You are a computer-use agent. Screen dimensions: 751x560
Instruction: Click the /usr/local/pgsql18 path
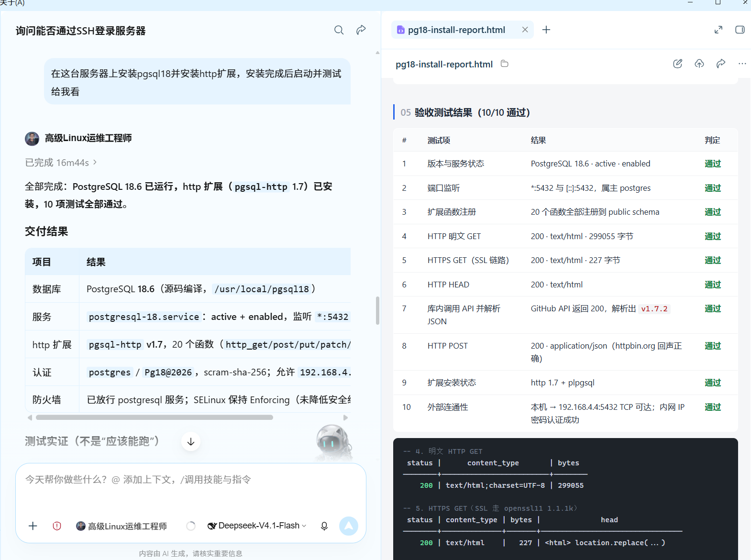[x=262, y=289]
